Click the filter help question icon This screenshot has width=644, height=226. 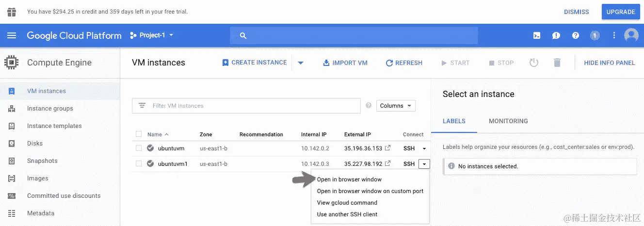tap(369, 106)
